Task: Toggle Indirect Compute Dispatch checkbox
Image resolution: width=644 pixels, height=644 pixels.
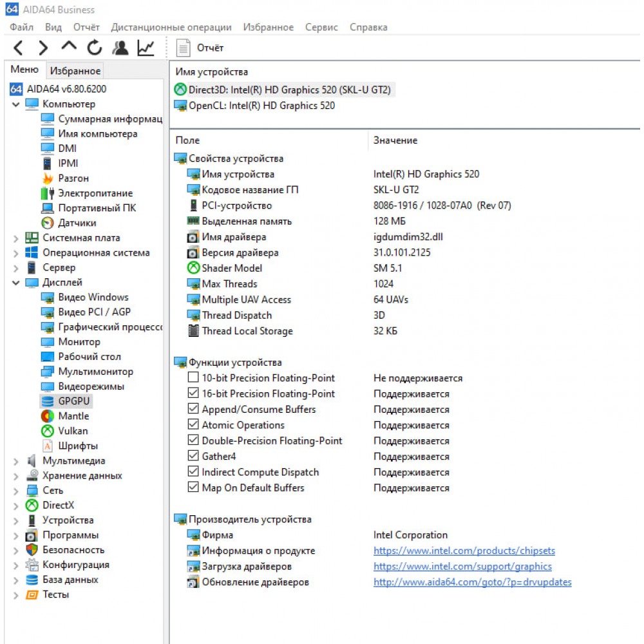Action: coord(193,471)
